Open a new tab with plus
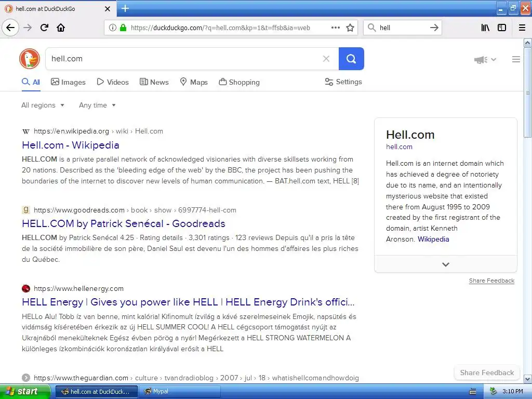532x399 pixels. pos(125,8)
